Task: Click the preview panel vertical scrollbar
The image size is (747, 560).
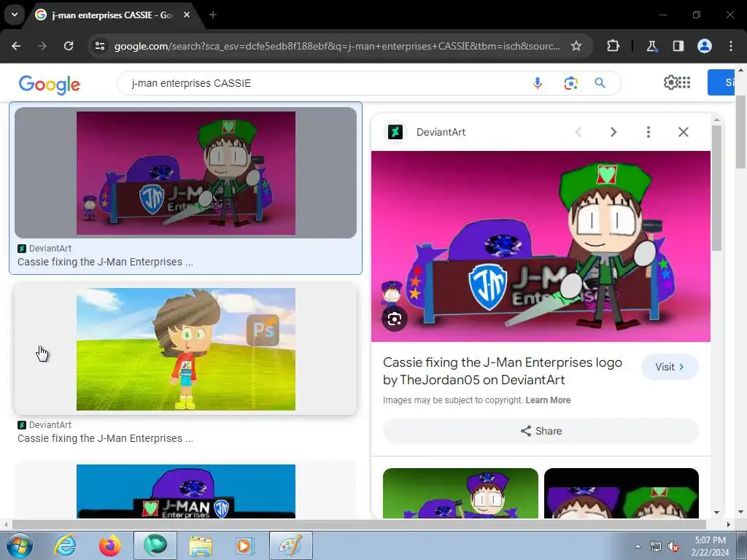Action: (716, 188)
